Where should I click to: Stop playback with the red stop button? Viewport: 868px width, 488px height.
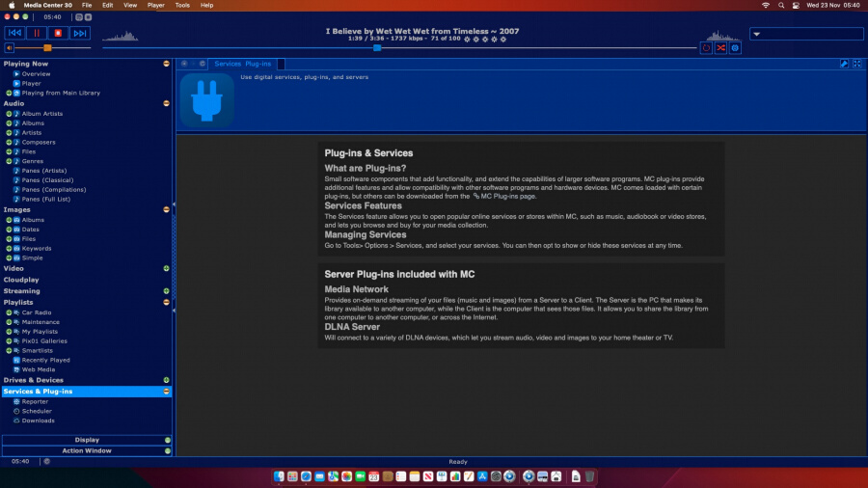click(58, 33)
